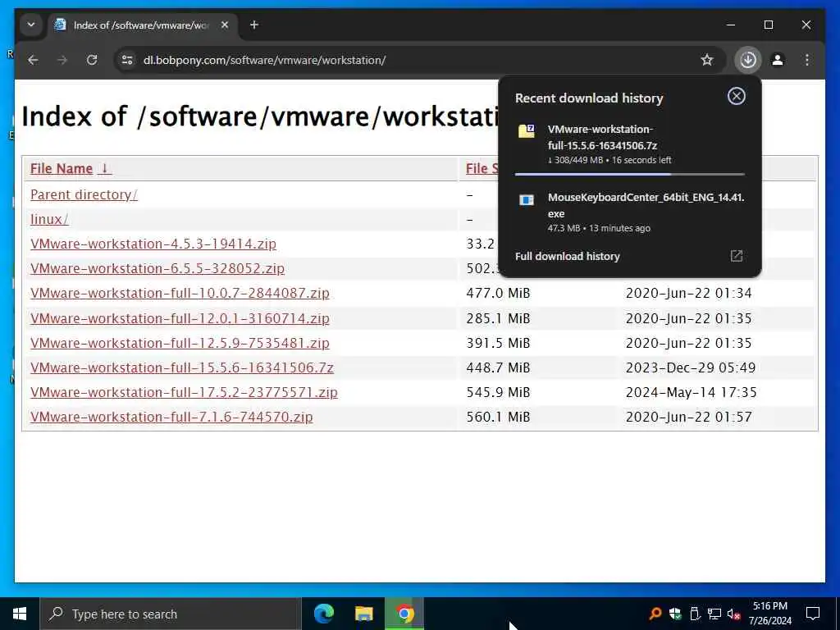Viewport: 840px width, 630px height.
Task: Click the download progress bar
Action: (x=629, y=174)
